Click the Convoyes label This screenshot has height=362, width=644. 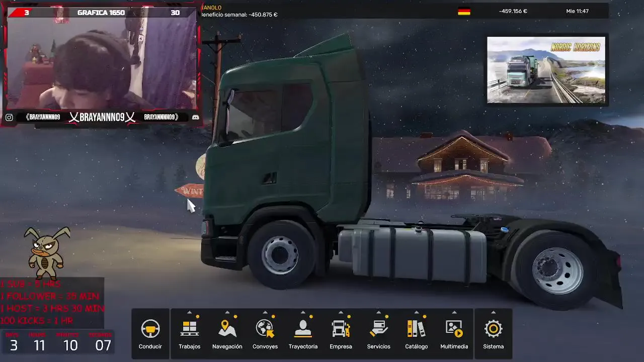click(x=265, y=346)
